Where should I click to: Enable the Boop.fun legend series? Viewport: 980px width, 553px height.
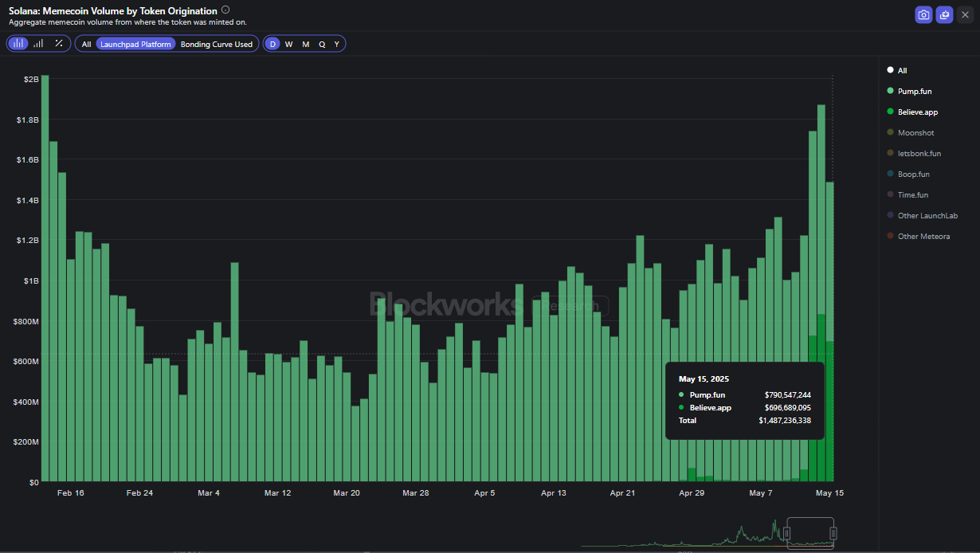coord(913,175)
